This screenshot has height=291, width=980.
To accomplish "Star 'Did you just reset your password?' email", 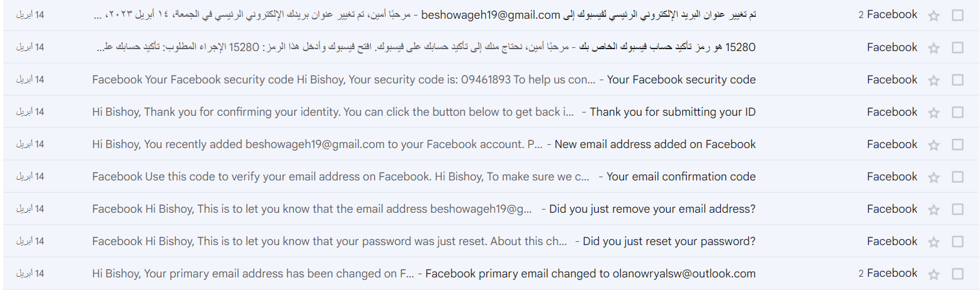I will tap(933, 242).
